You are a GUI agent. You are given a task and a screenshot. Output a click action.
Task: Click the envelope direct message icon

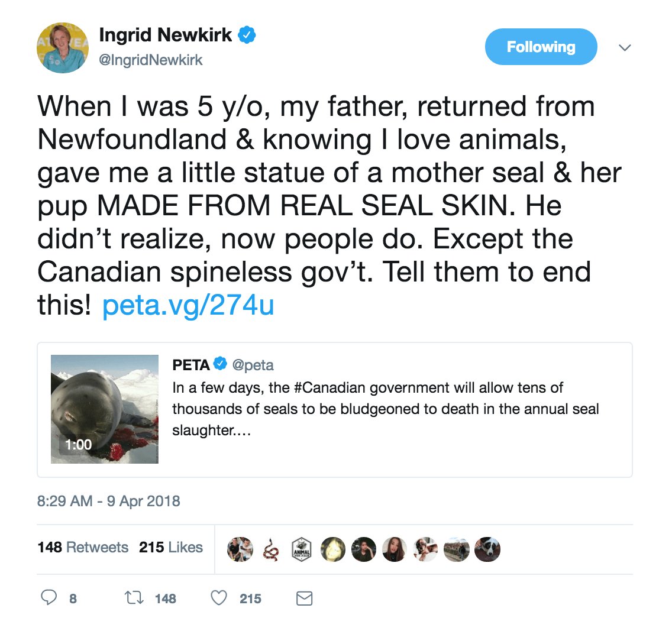point(304,599)
